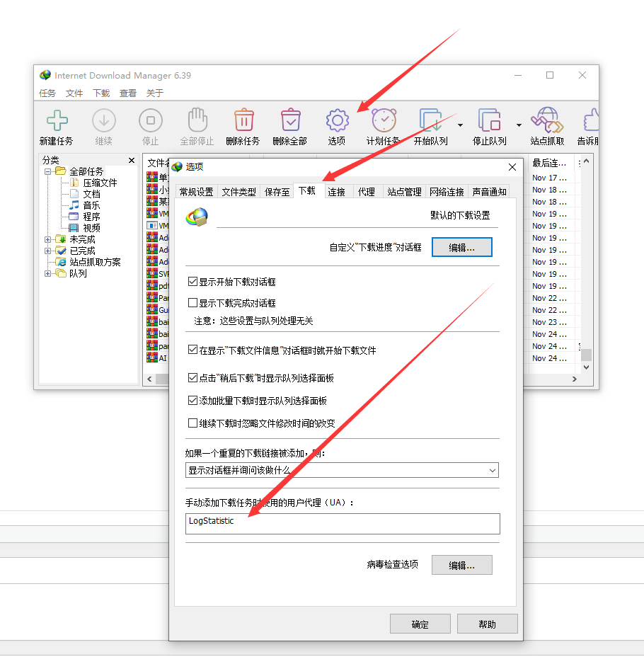Click the 新建任务 plus icon

coord(57,120)
